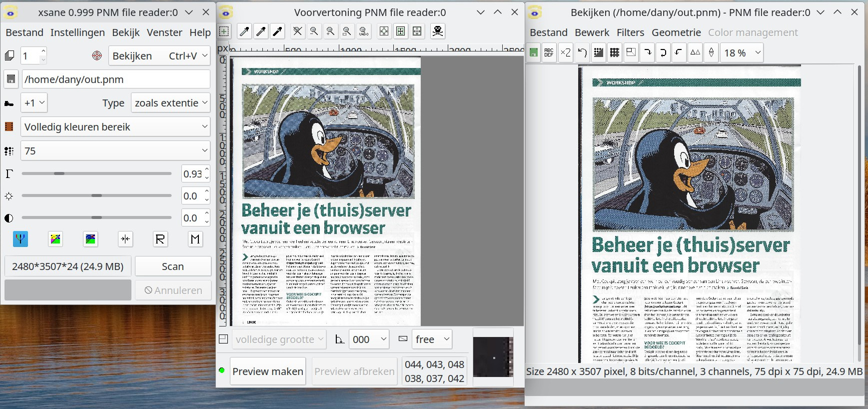Toggle the negative/color invert image icon
Image resolution: width=868 pixels, height=409 pixels.
(55, 239)
